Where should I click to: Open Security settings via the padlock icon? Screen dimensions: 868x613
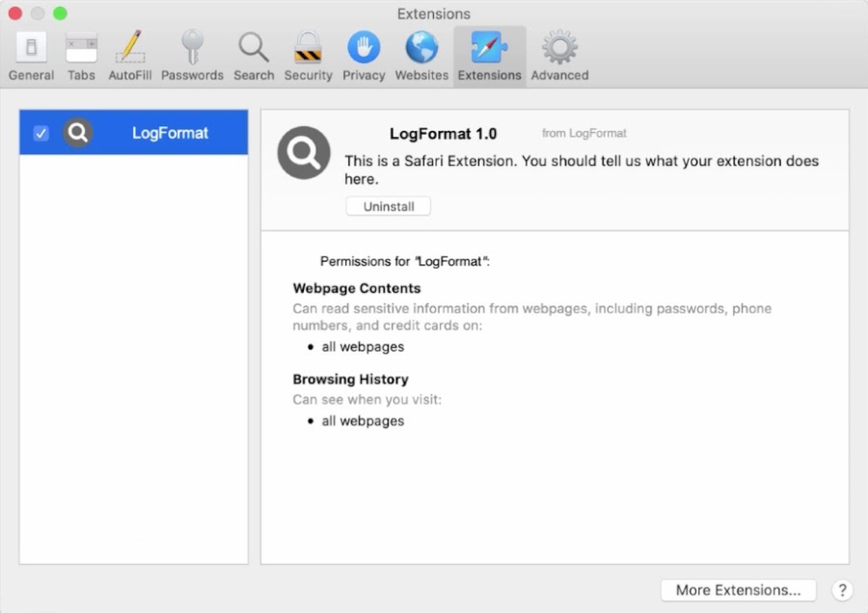click(308, 55)
